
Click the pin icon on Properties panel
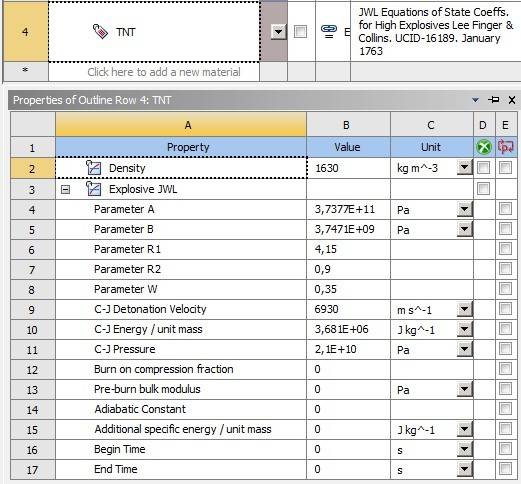point(494,100)
